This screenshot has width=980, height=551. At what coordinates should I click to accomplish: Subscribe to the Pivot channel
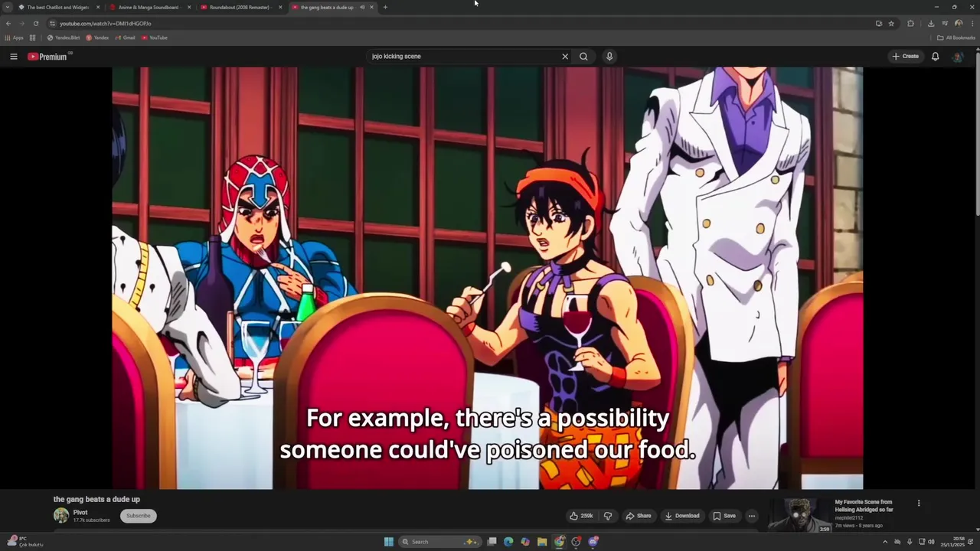pyautogui.click(x=139, y=516)
